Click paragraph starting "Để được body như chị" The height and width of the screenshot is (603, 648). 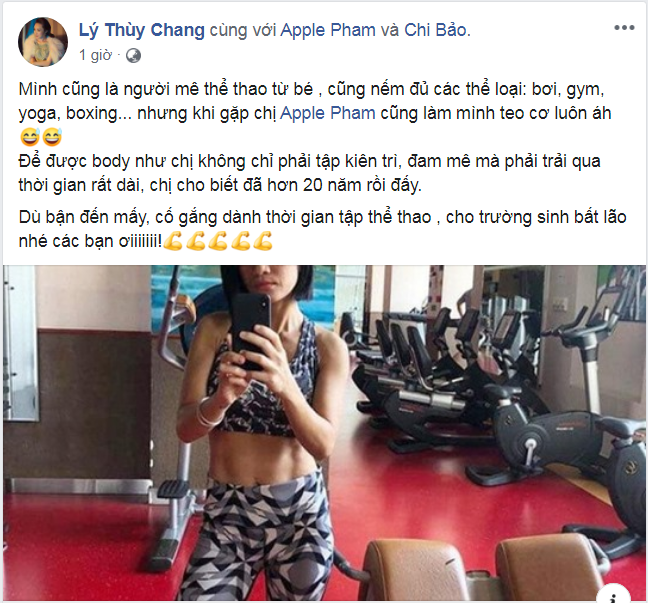(309, 173)
